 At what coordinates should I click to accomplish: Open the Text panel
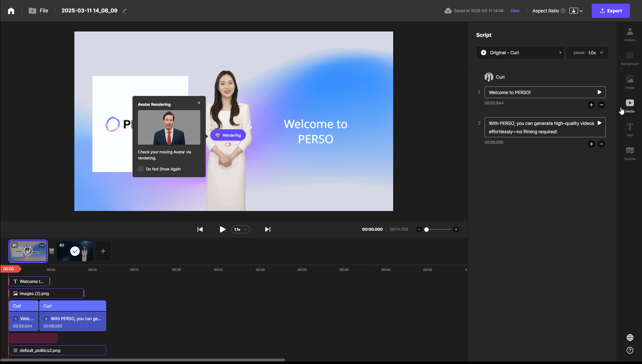click(x=630, y=130)
